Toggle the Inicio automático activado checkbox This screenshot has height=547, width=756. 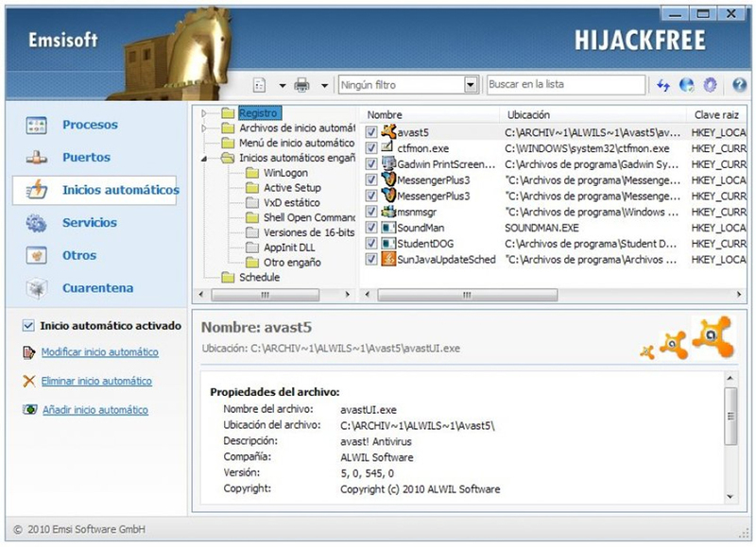click(28, 326)
